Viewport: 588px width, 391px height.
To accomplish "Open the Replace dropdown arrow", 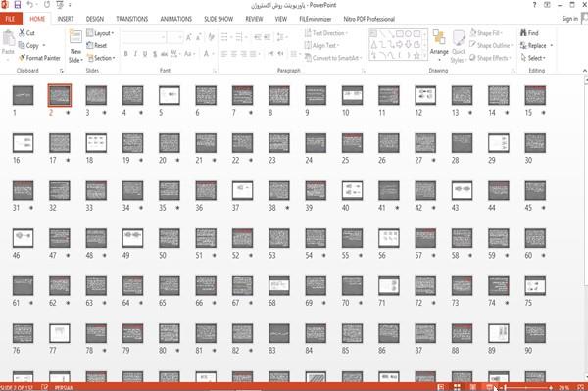I will pos(552,46).
